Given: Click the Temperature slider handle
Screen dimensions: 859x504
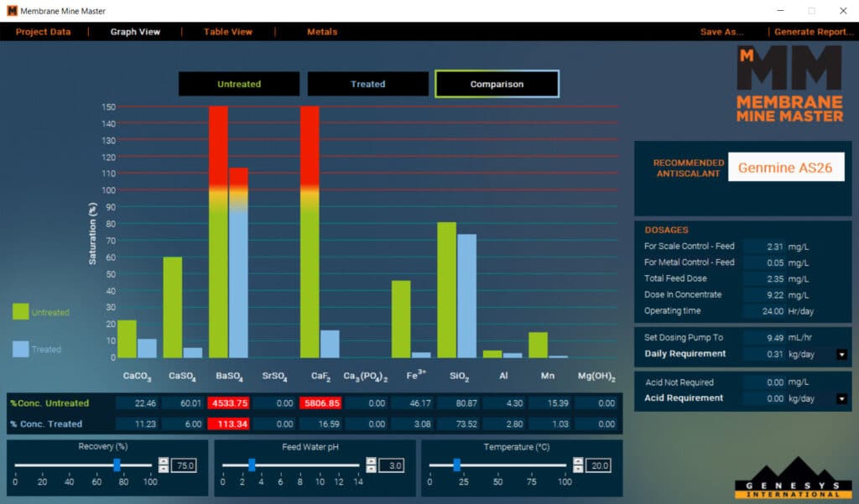Looking at the screenshot, I should (x=457, y=465).
